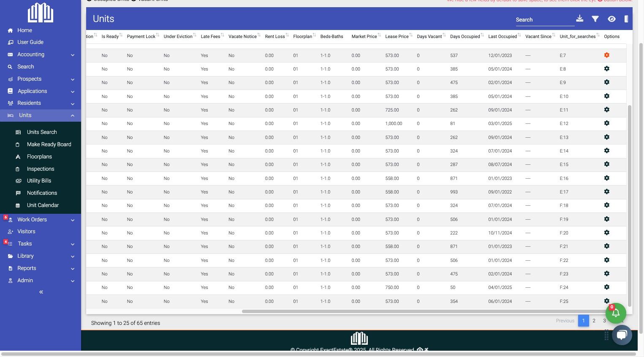Click the Search field in Units header
The image size is (644, 357).
(544, 20)
